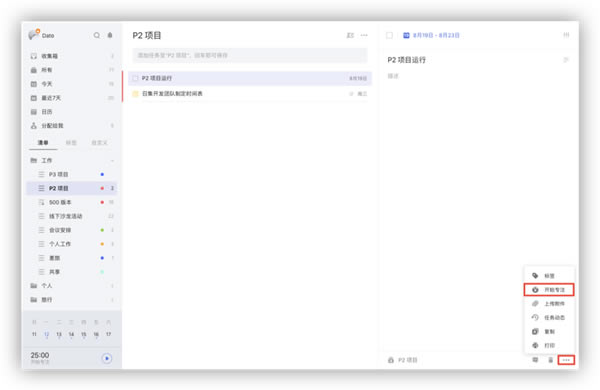Focus the add task input field
The height and width of the screenshot is (390, 600).
tap(250, 55)
